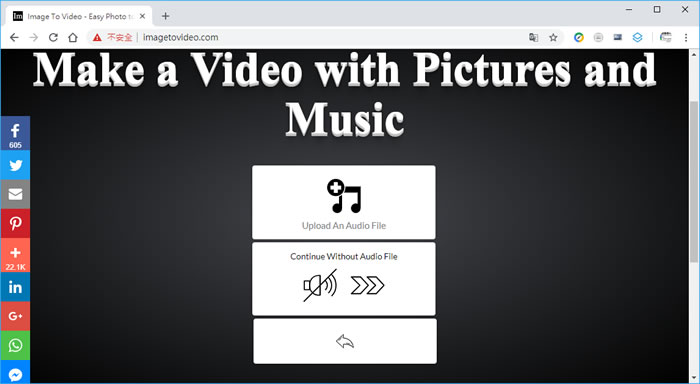700x384 pixels.
Task: Click the Upload An Audio File button
Action: pyautogui.click(x=344, y=202)
